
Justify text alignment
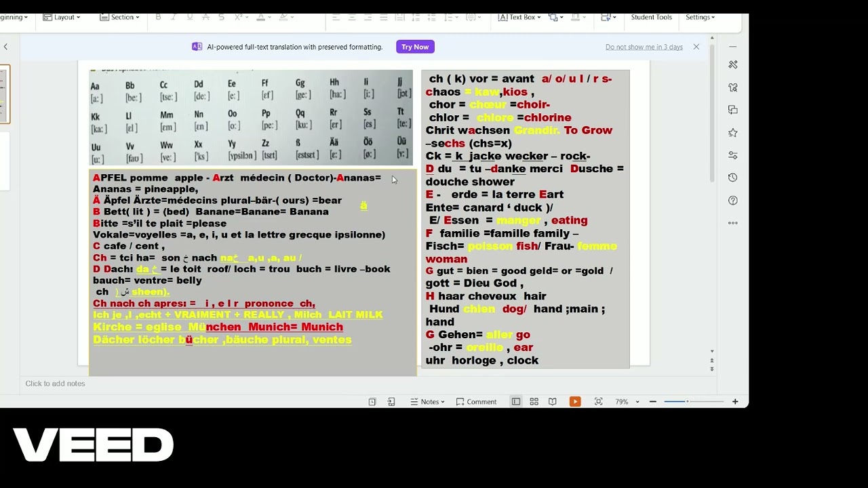click(384, 17)
